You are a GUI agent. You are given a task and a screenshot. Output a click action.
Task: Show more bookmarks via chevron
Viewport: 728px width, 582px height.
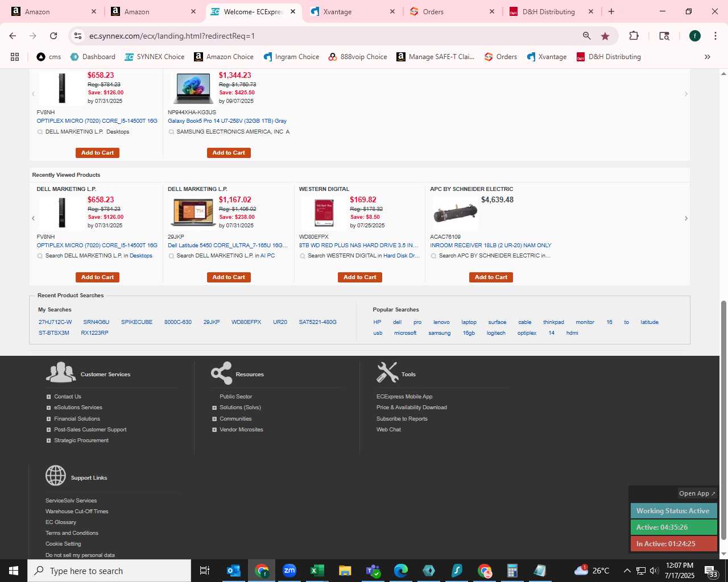tap(708, 57)
